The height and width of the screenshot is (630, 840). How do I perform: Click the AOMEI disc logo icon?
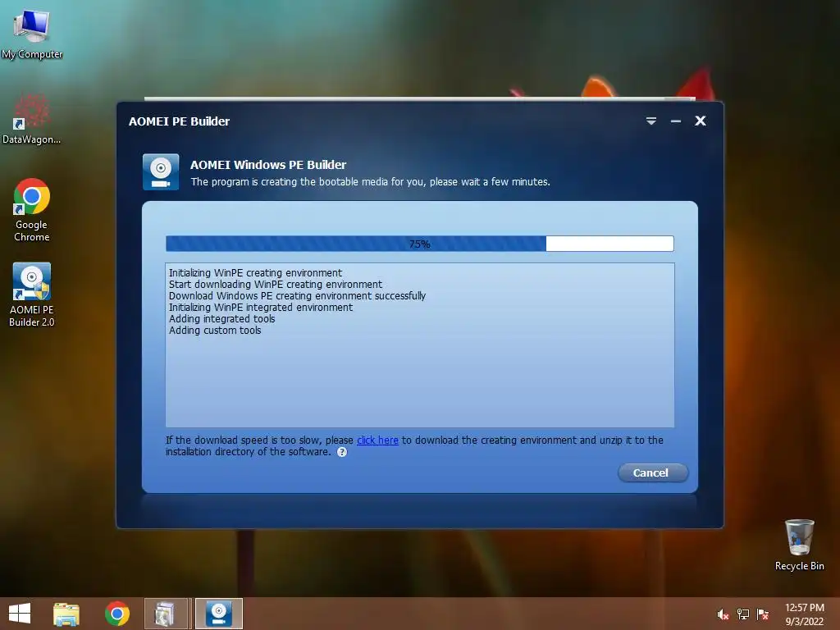(x=161, y=172)
